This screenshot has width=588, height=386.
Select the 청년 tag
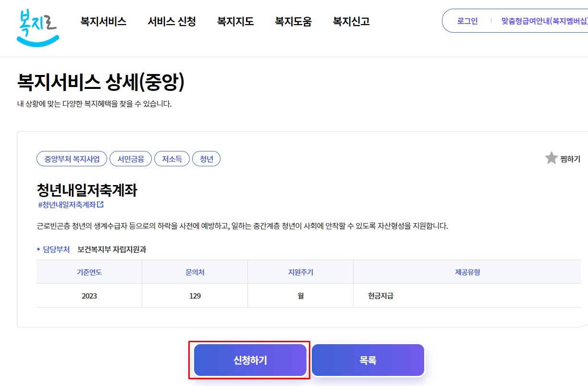(x=206, y=159)
